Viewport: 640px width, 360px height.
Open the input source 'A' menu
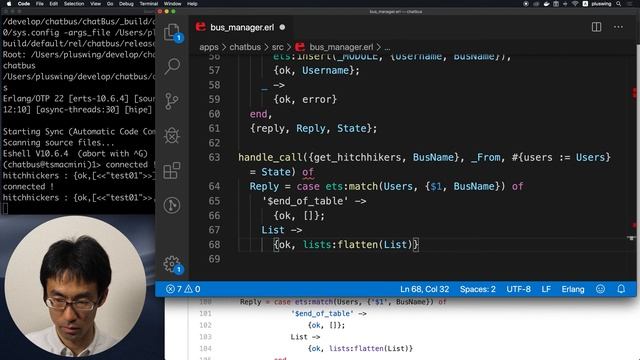coord(585,4)
